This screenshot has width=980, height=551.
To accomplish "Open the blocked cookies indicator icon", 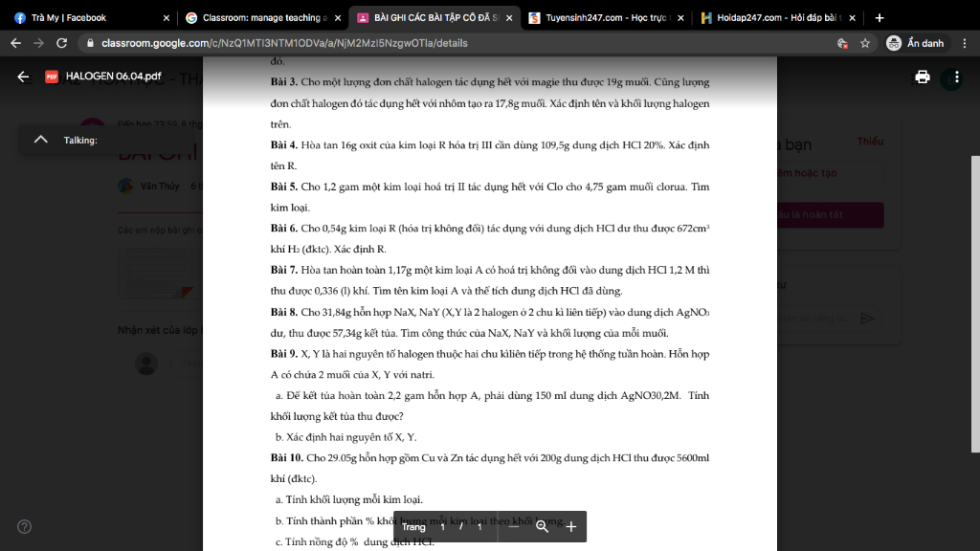I will 842,43.
